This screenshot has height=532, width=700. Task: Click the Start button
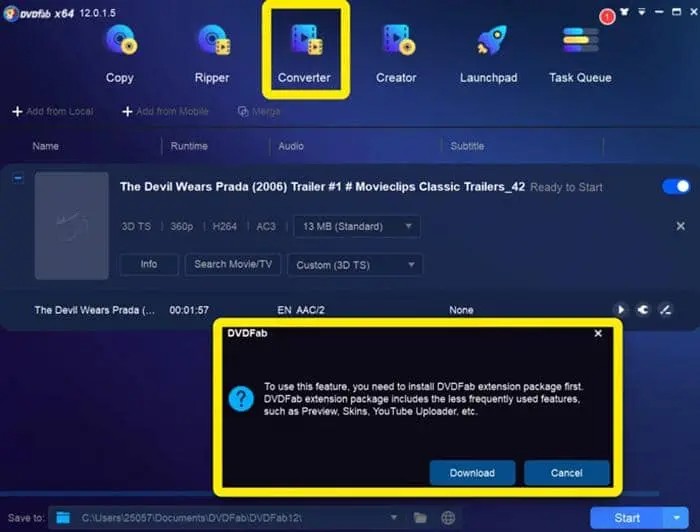(627, 518)
